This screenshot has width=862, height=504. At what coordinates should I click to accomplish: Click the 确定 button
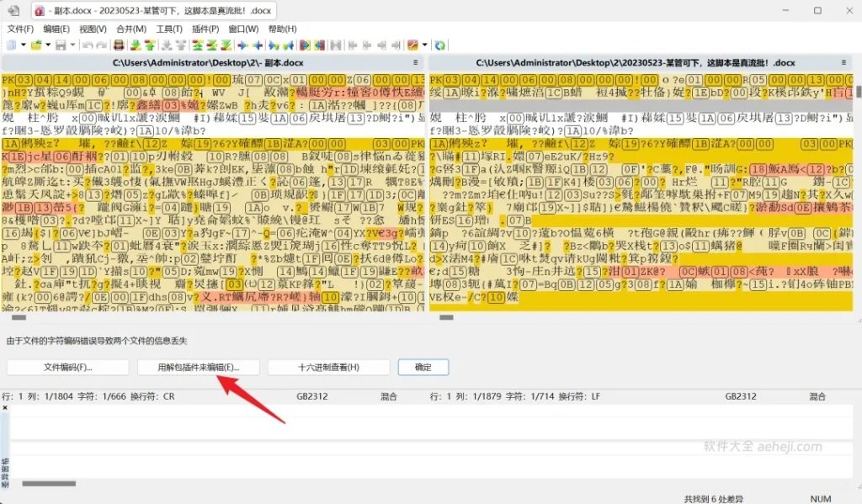[x=423, y=368]
